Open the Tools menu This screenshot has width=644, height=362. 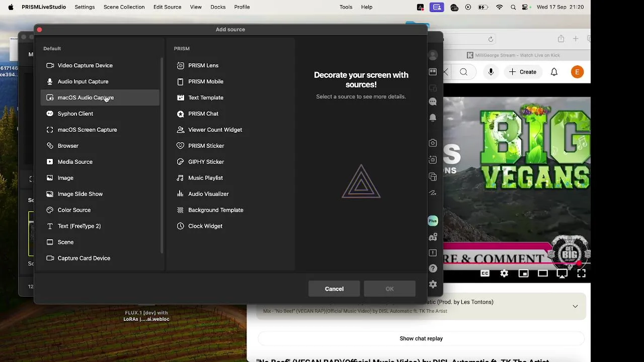pos(346,7)
